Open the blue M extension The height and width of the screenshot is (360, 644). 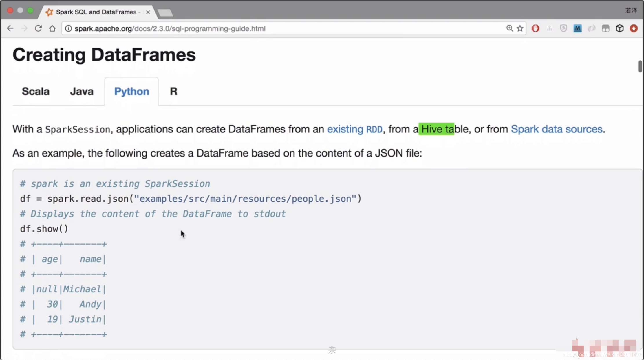577,28
